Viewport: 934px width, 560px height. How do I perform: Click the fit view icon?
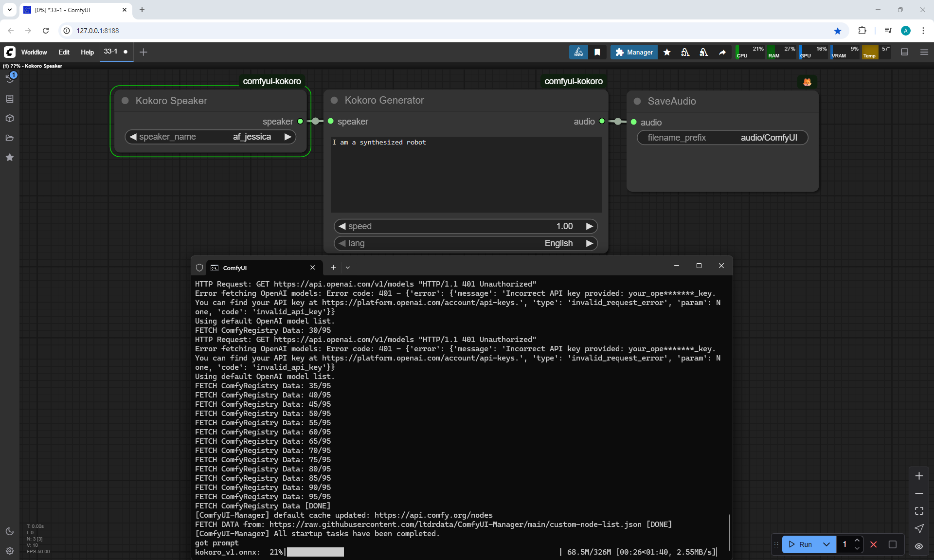(919, 511)
